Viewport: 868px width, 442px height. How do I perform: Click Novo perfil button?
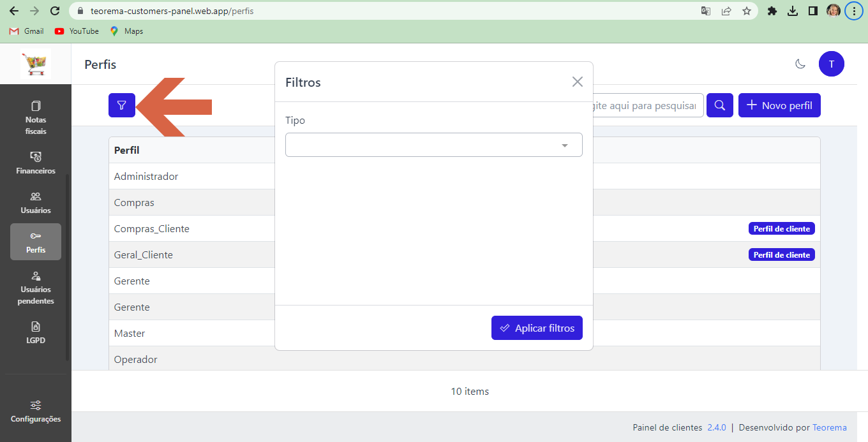click(x=779, y=105)
